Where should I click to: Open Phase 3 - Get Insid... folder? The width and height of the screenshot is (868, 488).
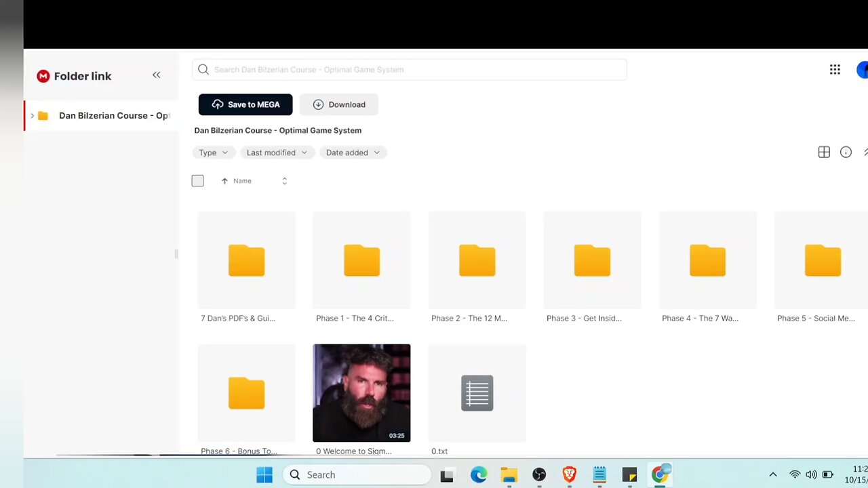point(592,260)
